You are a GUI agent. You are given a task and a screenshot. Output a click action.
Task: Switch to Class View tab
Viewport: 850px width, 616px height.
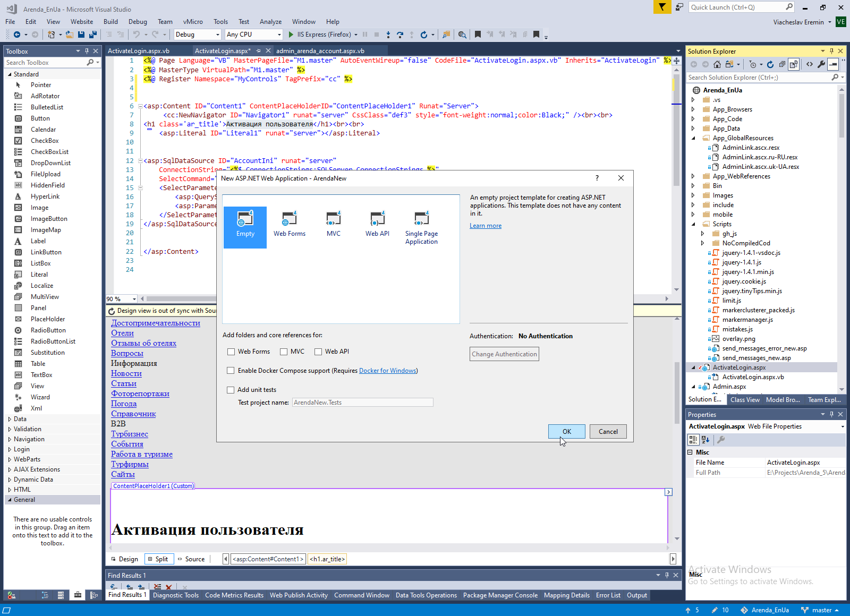coord(745,400)
